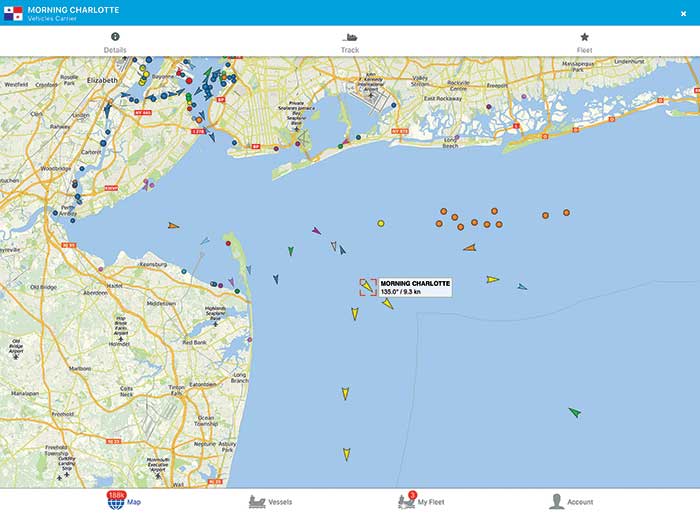Click the Track ship icon
This screenshot has width=700, height=514.
click(x=350, y=37)
